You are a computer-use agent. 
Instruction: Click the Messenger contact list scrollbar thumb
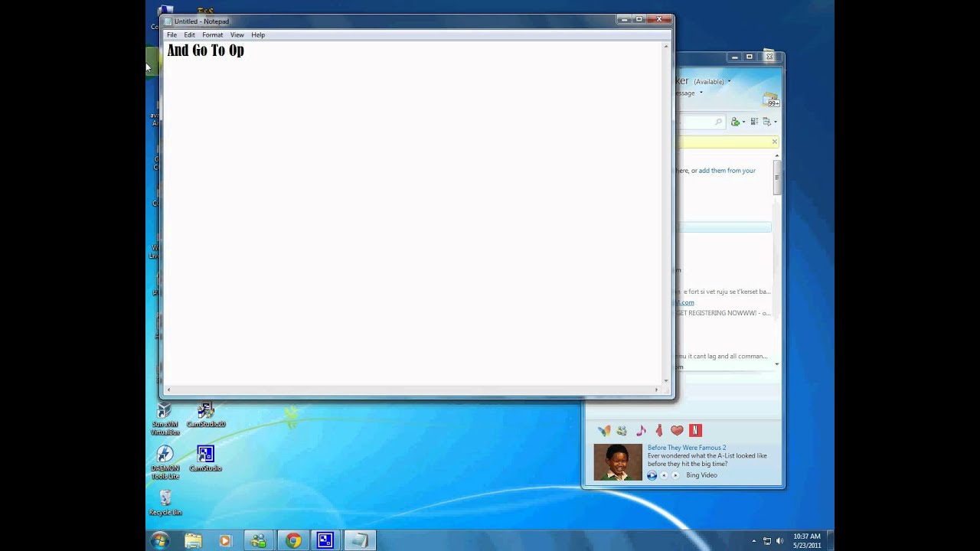[777, 178]
